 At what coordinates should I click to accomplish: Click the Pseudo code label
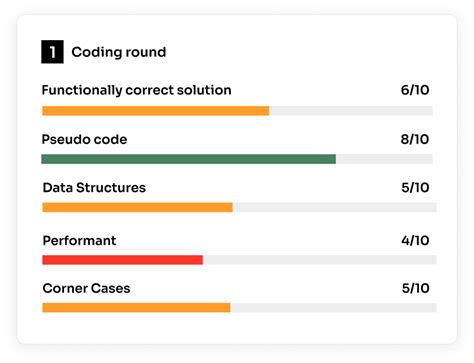pos(84,139)
